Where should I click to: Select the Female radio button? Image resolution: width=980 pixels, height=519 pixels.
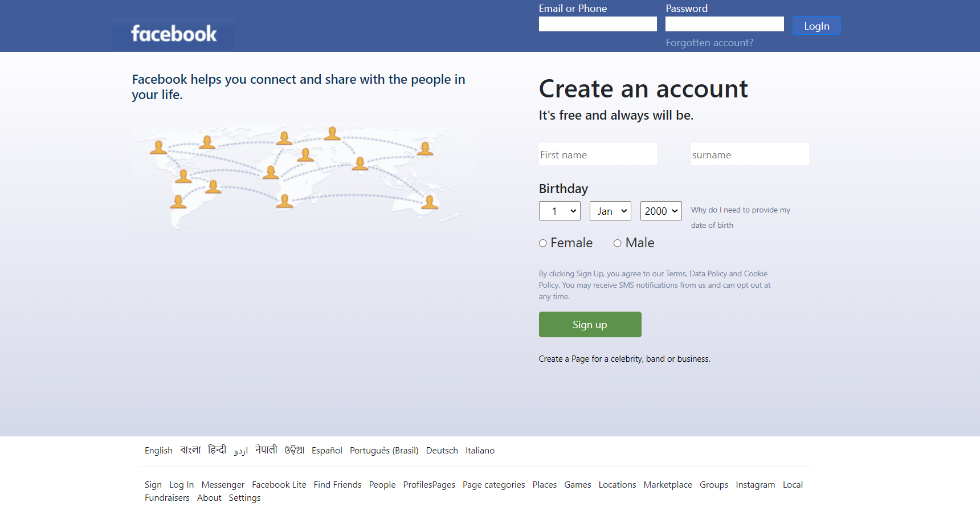(542, 243)
